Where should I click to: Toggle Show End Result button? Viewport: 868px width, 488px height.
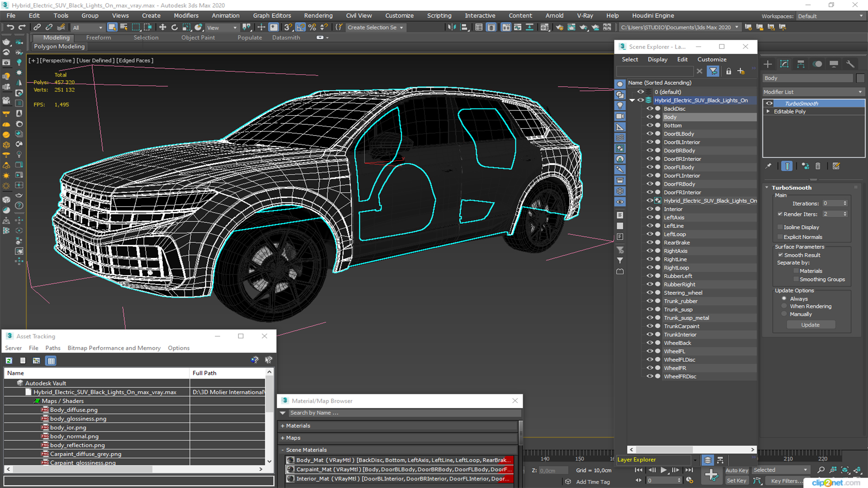[787, 166]
